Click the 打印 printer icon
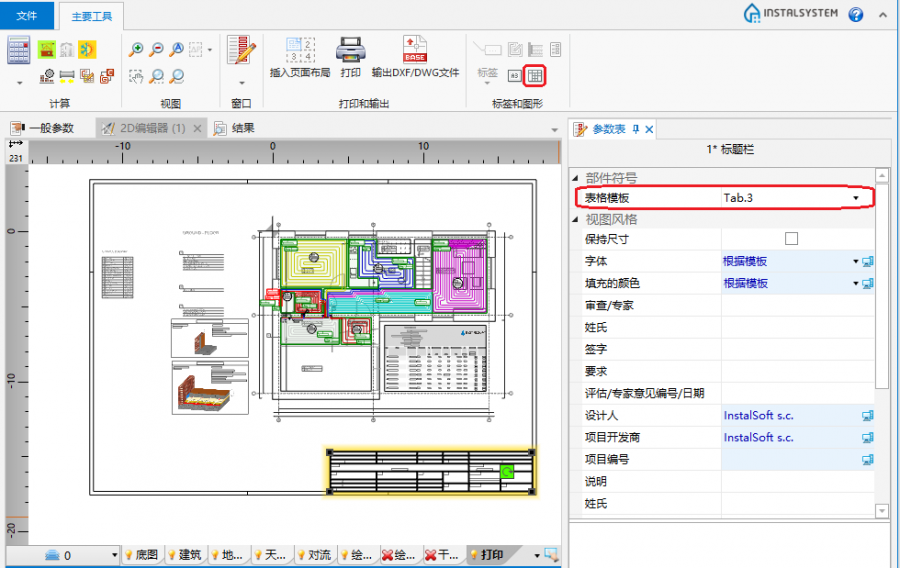The image size is (900, 568). pyautogui.click(x=350, y=50)
